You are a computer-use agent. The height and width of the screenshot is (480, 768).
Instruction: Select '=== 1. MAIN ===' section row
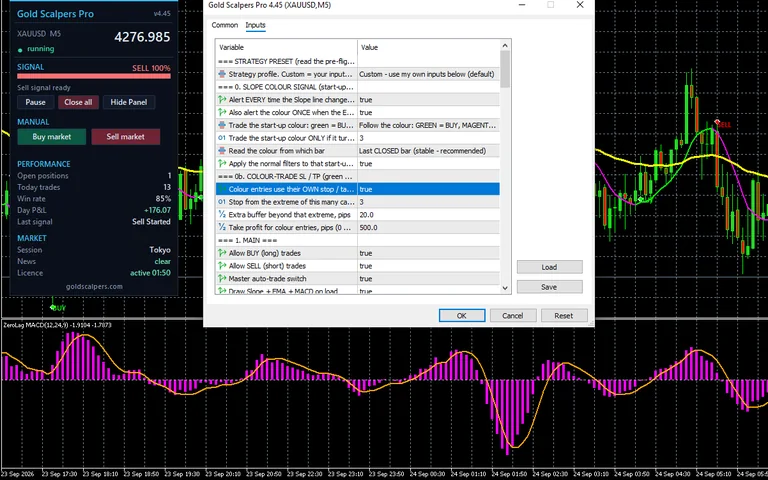coord(358,240)
